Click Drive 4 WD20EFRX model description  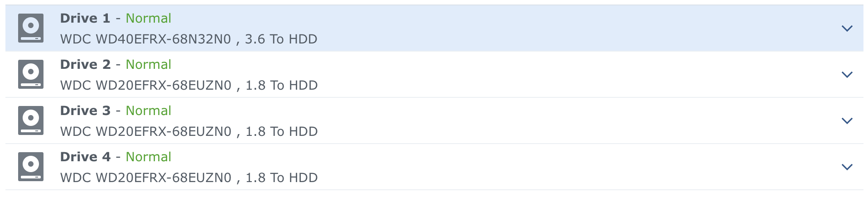[189, 178]
